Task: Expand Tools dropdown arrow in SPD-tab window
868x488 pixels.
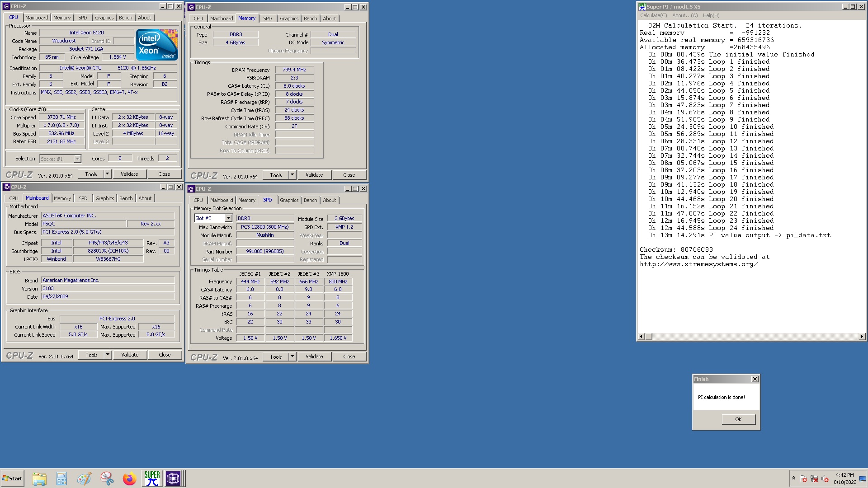Action: tap(292, 357)
